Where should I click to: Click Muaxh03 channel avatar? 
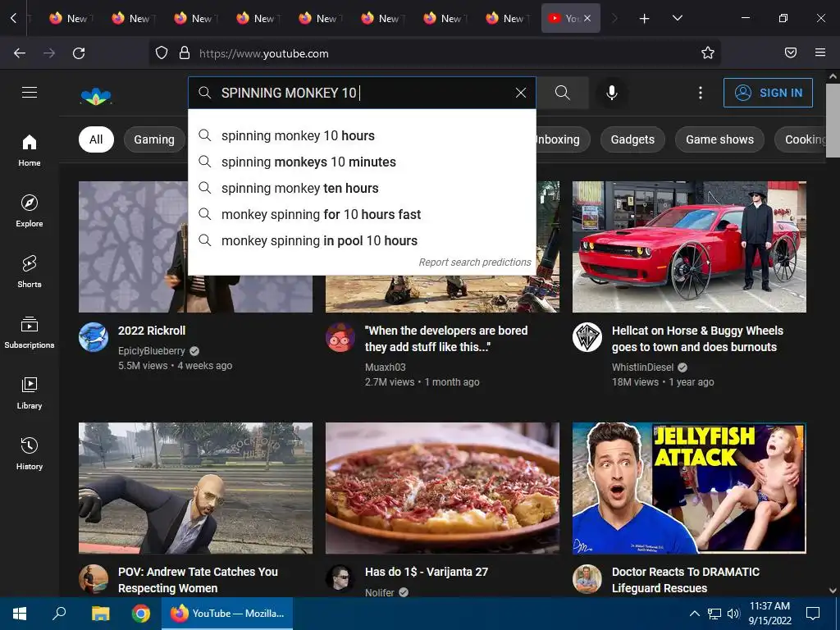340,337
